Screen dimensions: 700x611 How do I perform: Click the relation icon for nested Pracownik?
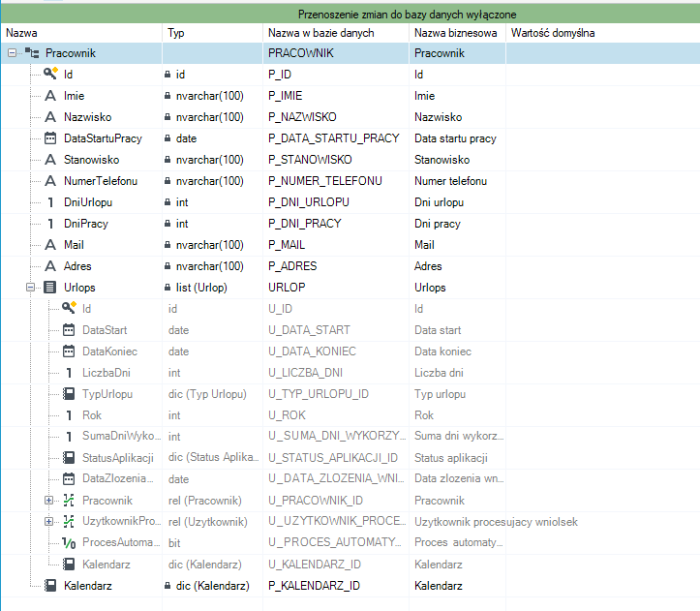point(69,501)
